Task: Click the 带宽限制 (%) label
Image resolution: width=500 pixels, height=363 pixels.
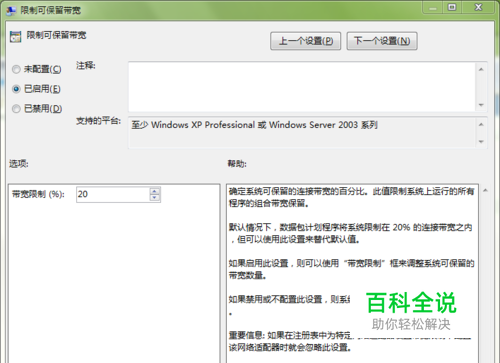Action: (x=38, y=194)
